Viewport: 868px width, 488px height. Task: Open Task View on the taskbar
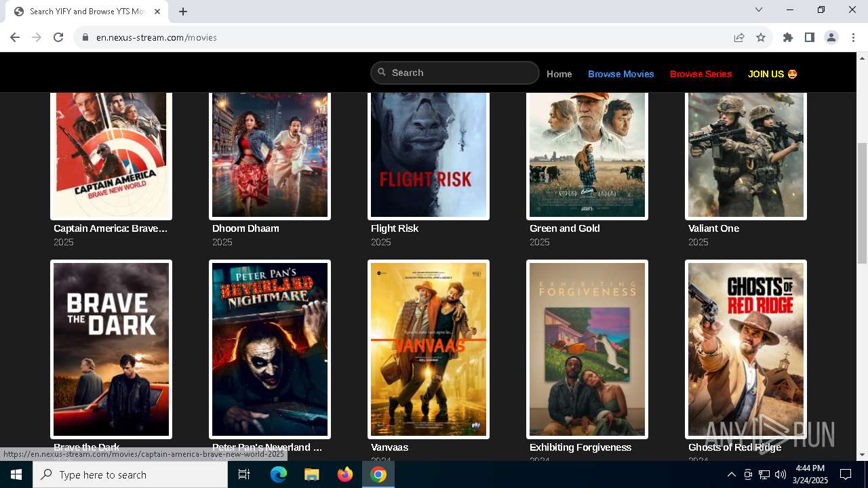click(244, 474)
